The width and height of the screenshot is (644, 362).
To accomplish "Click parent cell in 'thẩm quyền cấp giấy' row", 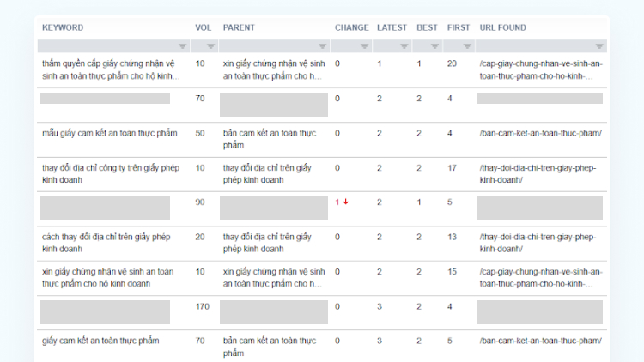I will click(x=274, y=69).
